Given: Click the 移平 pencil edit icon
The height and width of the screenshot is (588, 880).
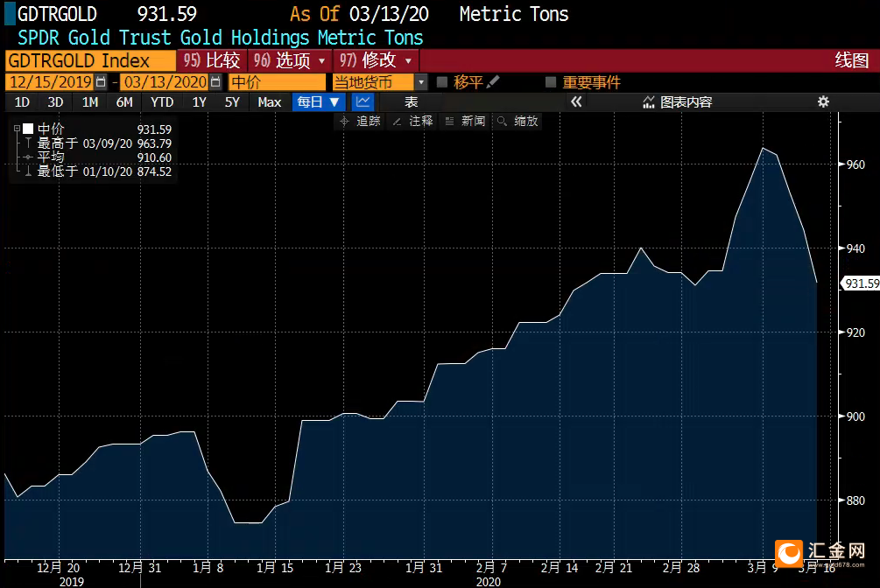Looking at the screenshot, I should pos(493,81).
